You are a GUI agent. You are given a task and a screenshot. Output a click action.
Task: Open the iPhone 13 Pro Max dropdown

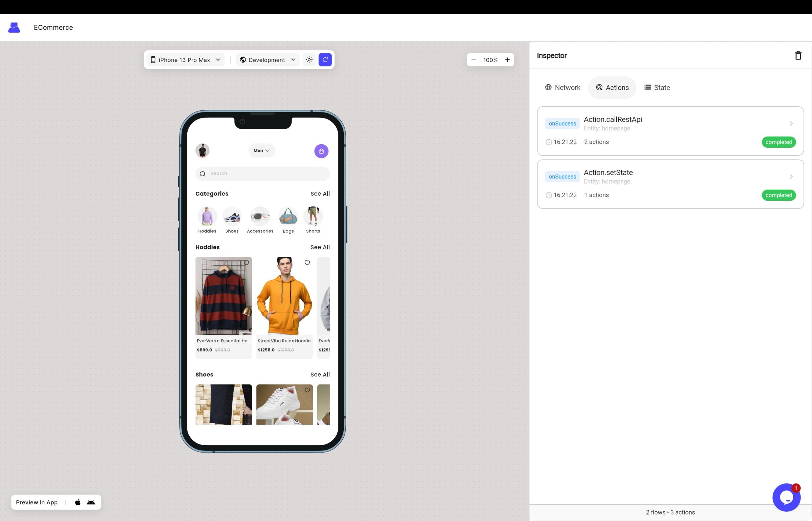coord(185,60)
